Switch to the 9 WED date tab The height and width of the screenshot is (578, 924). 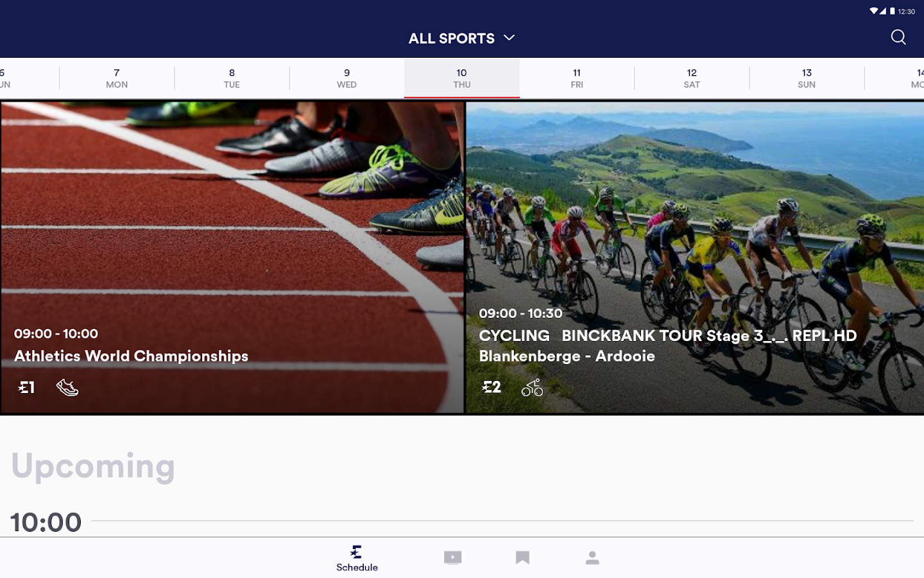point(346,78)
